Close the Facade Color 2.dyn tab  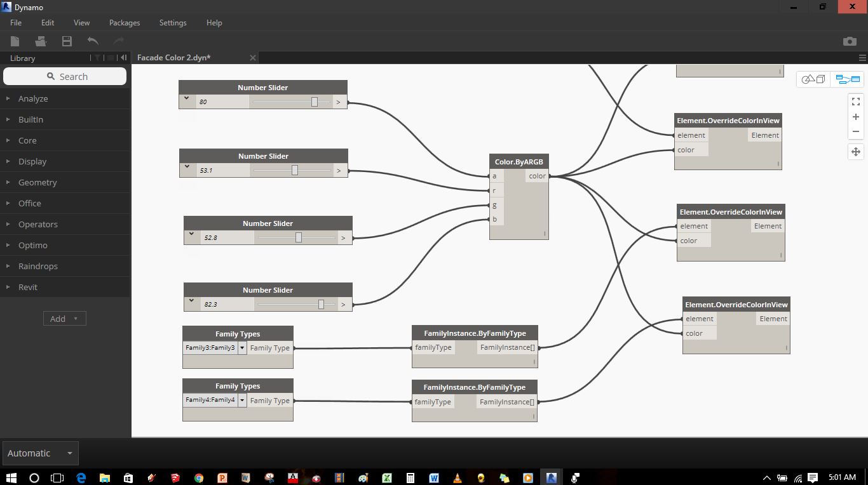point(252,58)
